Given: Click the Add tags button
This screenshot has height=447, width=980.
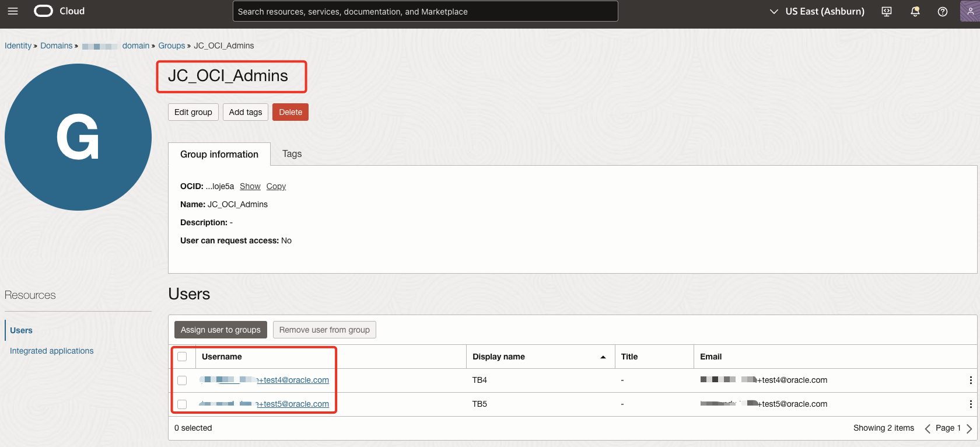Looking at the screenshot, I should tap(246, 112).
